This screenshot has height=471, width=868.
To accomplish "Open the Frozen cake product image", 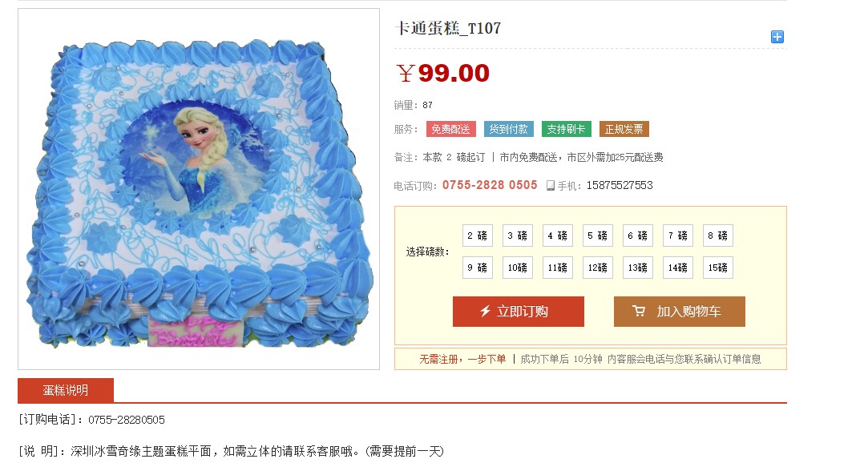I will 199,189.
